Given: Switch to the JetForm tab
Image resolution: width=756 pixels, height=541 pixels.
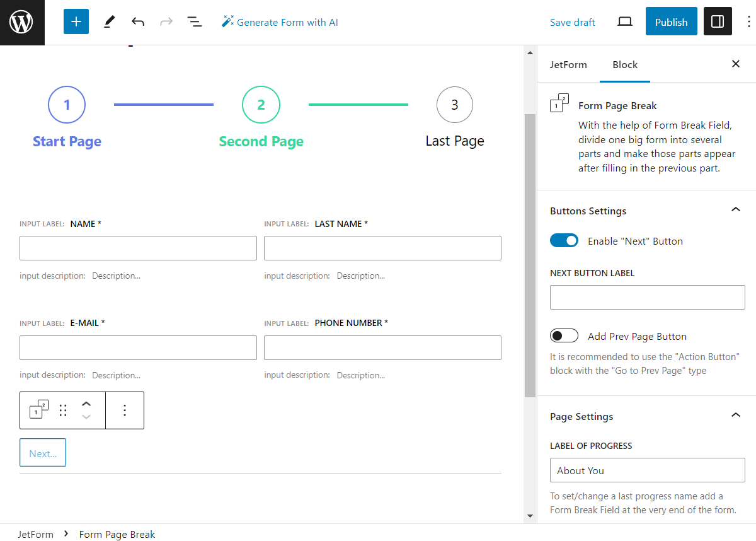Looking at the screenshot, I should coord(569,64).
